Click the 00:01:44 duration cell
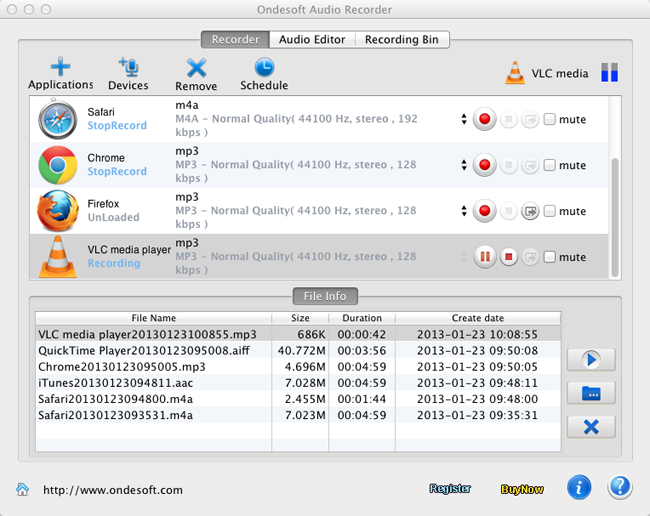 [362, 399]
